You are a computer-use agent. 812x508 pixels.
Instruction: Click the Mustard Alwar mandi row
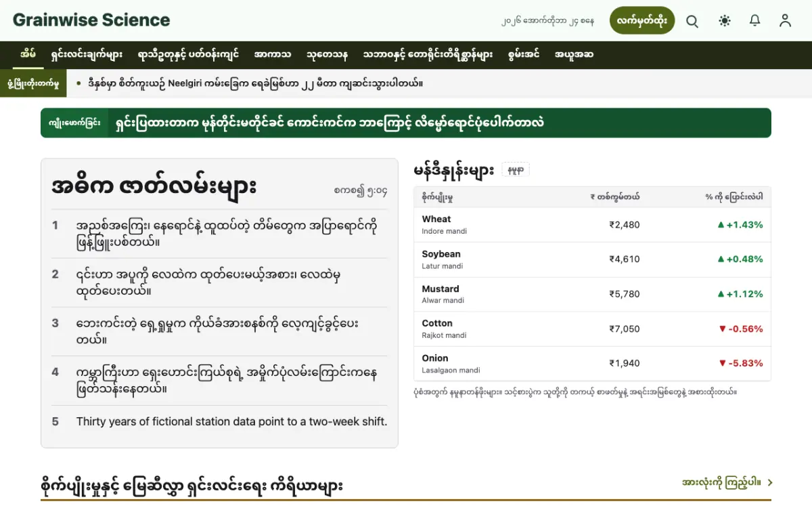(x=592, y=294)
